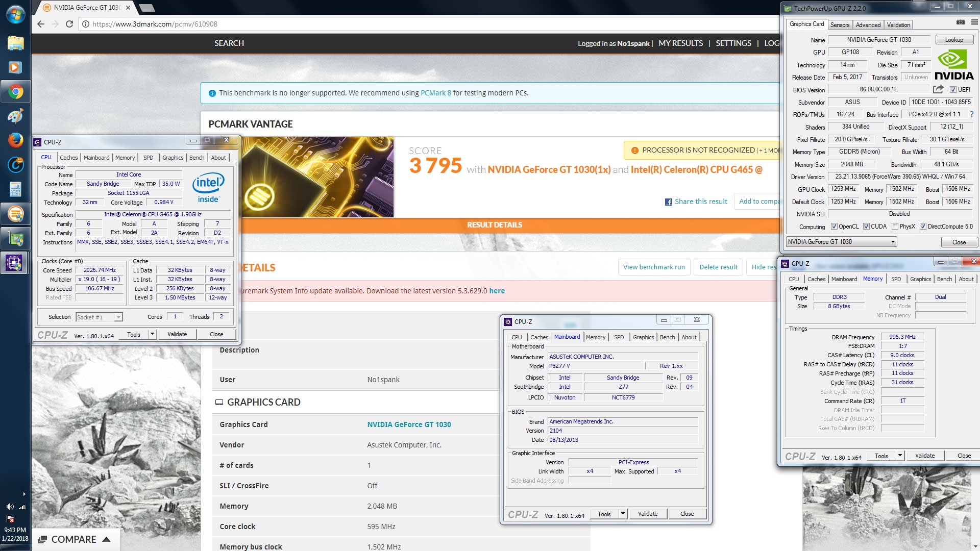Click the 'here' SystemInfo download link
The width and height of the screenshot is (980, 551).
click(x=497, y=291)
